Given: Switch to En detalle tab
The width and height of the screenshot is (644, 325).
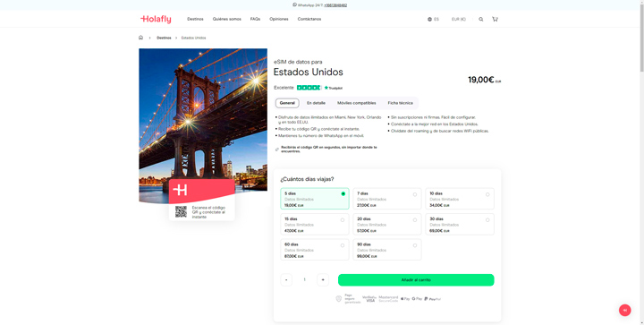Looking at the screenshot, I should pyautogui.click(x=316, y=103).
